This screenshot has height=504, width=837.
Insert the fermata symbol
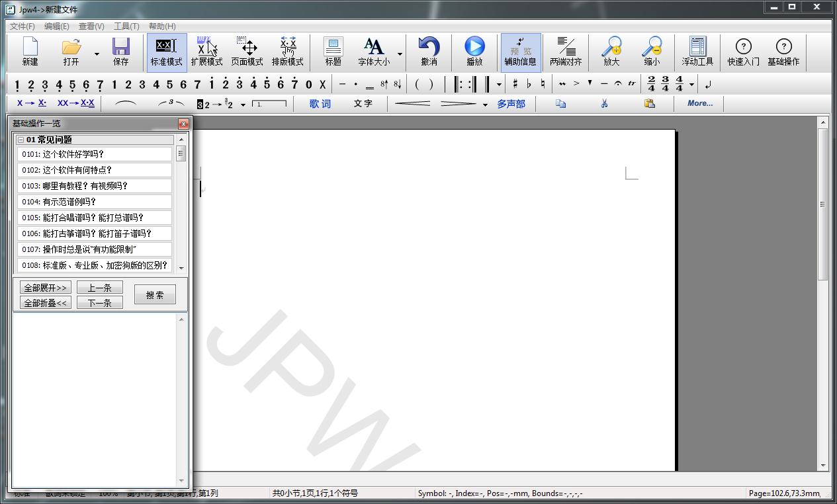[x=618, y=84]
